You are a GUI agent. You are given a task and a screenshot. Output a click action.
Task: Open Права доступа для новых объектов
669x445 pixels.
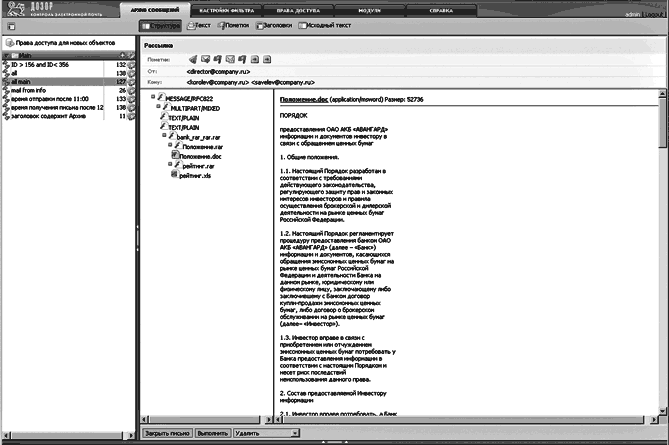(65, 43)
